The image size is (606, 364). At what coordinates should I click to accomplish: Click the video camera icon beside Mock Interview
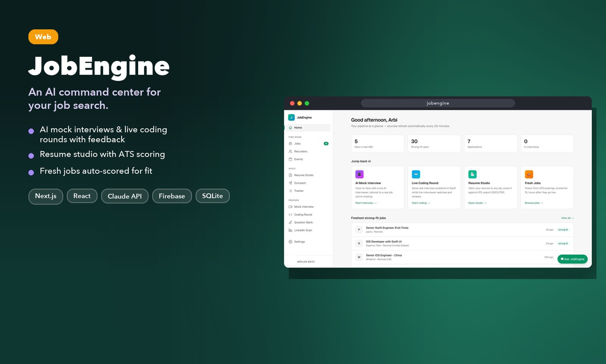coord(290,207)
